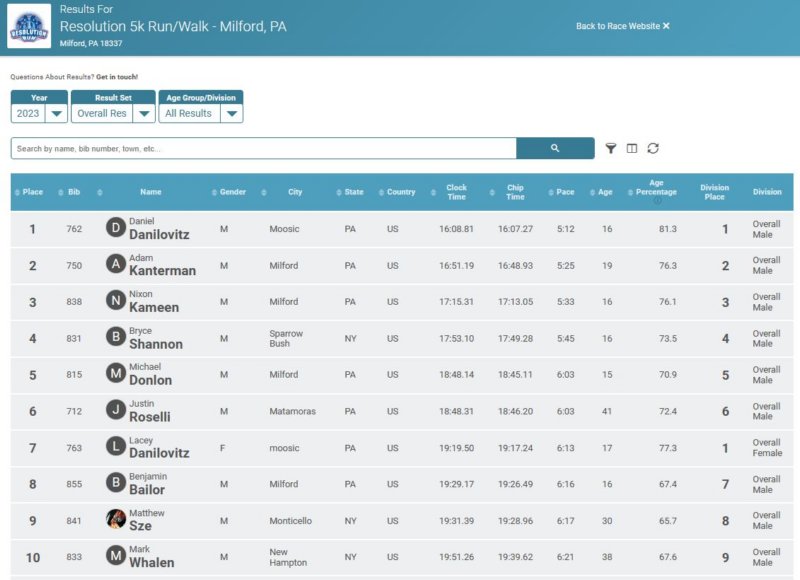
Task: Click the column chooser icon
Action: (x=632, y=148)
